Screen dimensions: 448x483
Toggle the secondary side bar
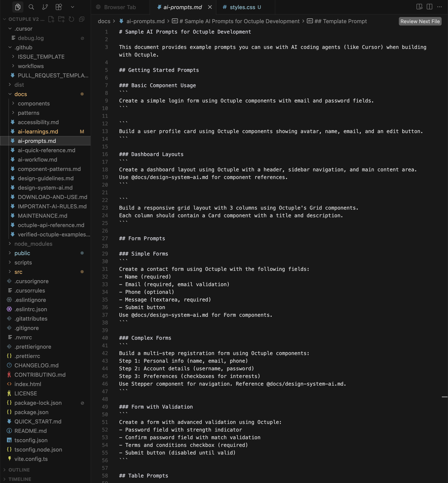click(x=420, y=7)
